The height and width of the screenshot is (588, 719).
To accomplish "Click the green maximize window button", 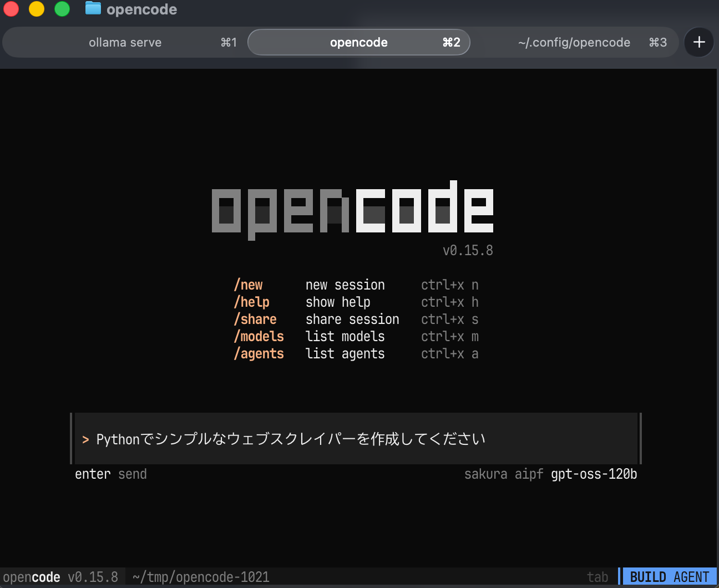I will (62, 9).
